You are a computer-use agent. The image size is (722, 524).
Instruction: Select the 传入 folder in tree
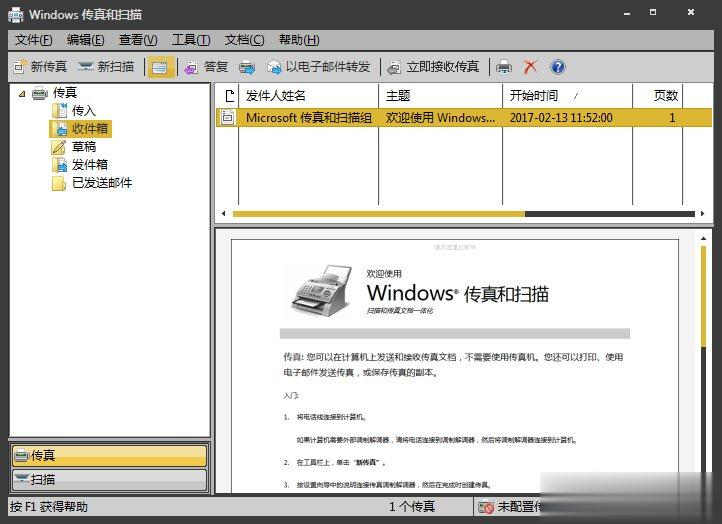tap(83, 111)
